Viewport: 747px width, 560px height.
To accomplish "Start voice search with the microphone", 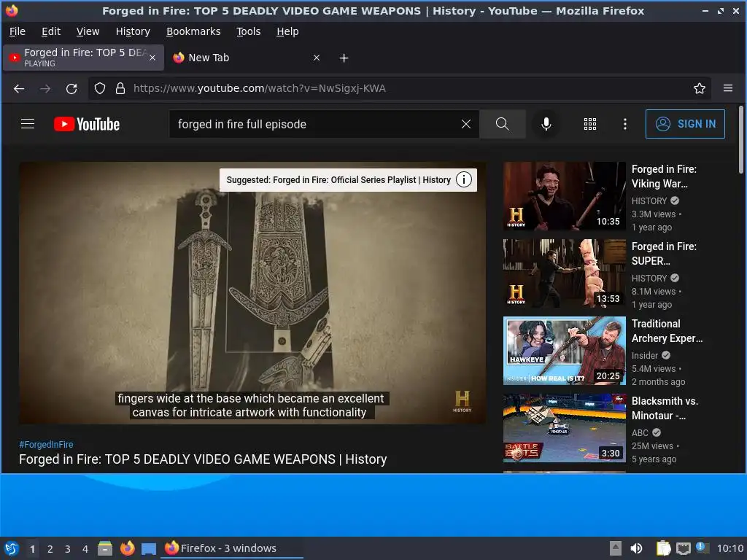I will 546,124.
